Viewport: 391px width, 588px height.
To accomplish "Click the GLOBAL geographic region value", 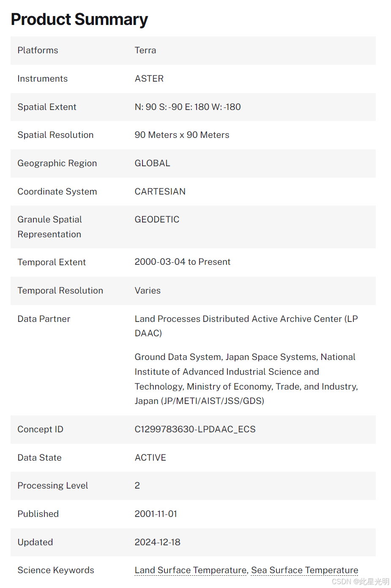I will [152, 163].
